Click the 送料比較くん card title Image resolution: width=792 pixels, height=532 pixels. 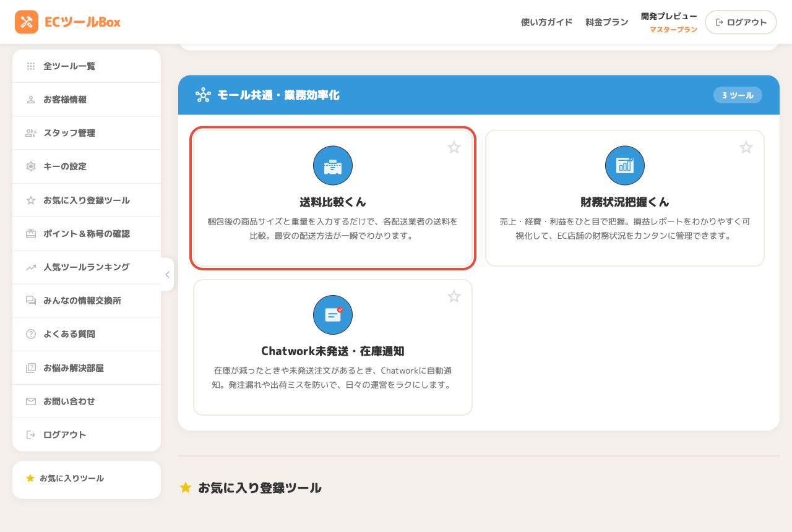[333, 202]
